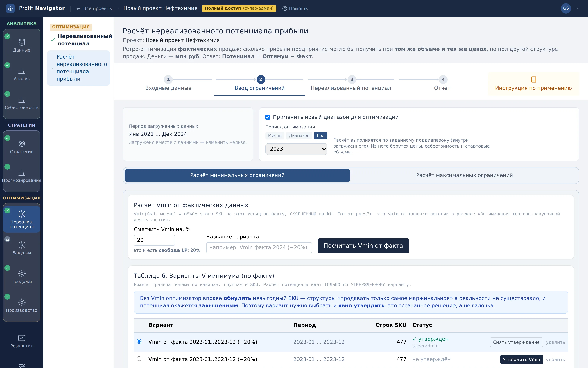Open the Производство optimization item

pos(22,305)
